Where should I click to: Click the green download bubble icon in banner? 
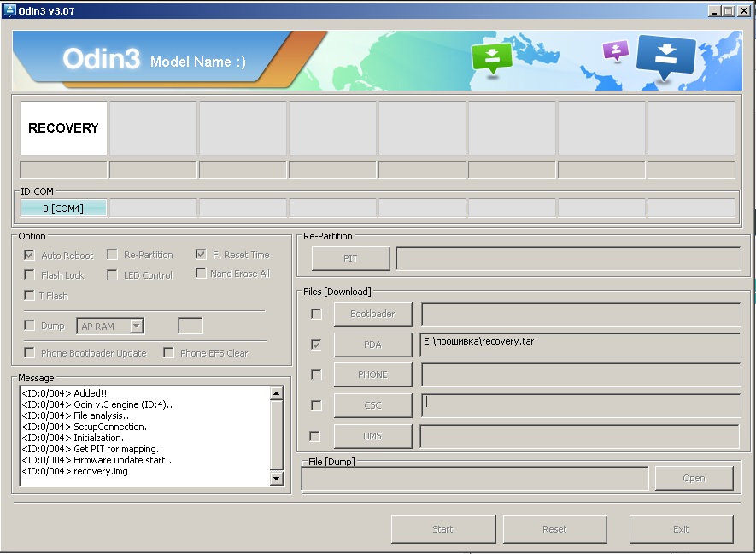point(492,58)
